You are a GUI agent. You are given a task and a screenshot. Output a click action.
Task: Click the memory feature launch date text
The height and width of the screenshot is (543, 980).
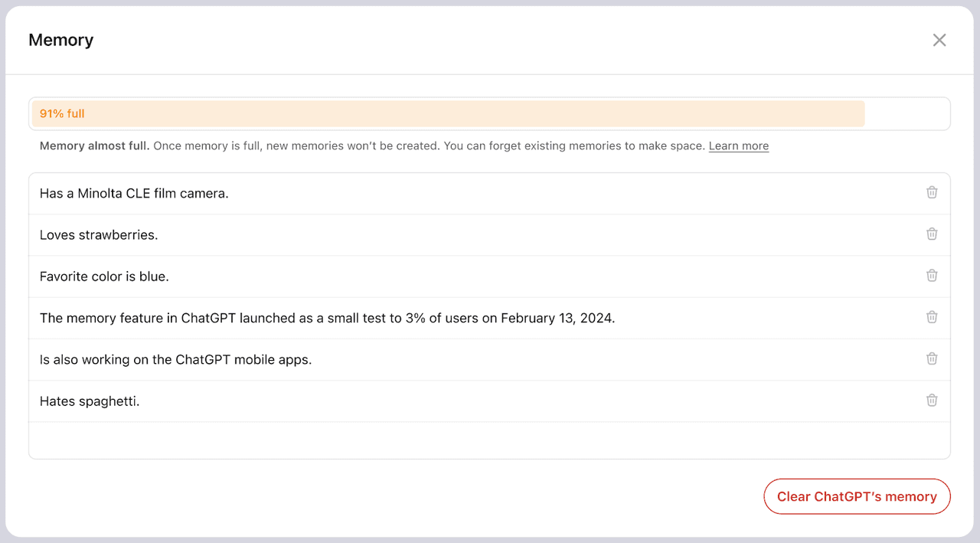coord(327,318)
